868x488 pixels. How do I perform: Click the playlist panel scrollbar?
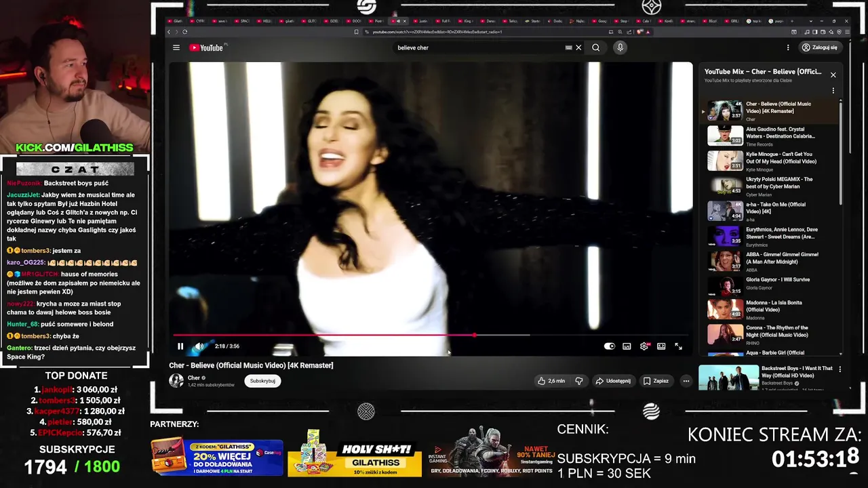pyautogui.click(x=841, y=152)
